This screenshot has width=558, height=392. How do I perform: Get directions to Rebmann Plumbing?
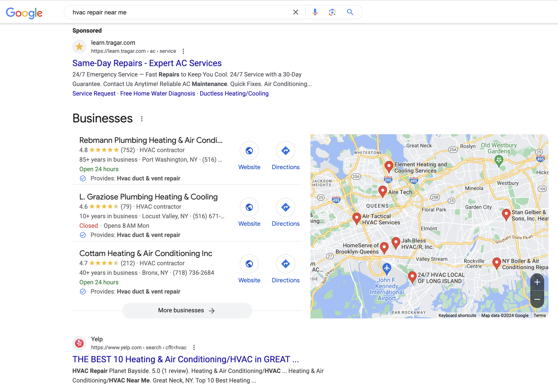click(x=286, y=151)
